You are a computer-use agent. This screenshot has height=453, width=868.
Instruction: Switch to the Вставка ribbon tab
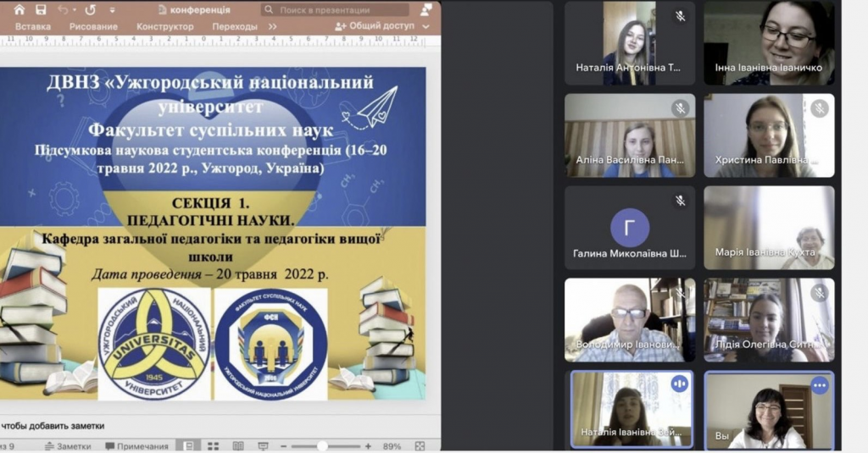[x=33, y=26]
